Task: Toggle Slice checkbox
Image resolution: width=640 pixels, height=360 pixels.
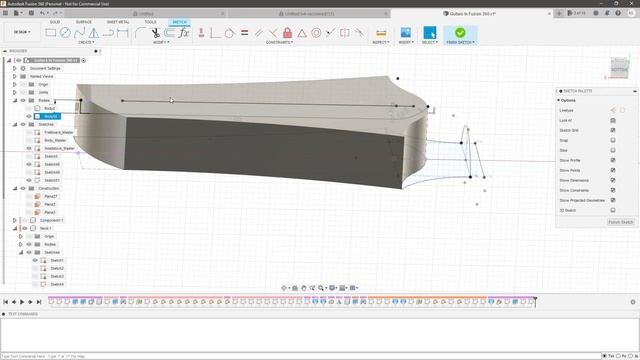Action: coord(613,150)
